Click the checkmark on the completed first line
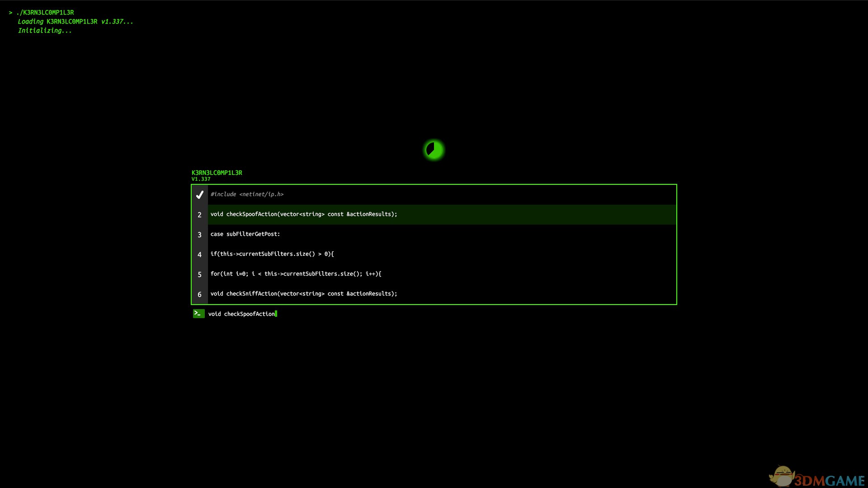 (x=199, y=195)
